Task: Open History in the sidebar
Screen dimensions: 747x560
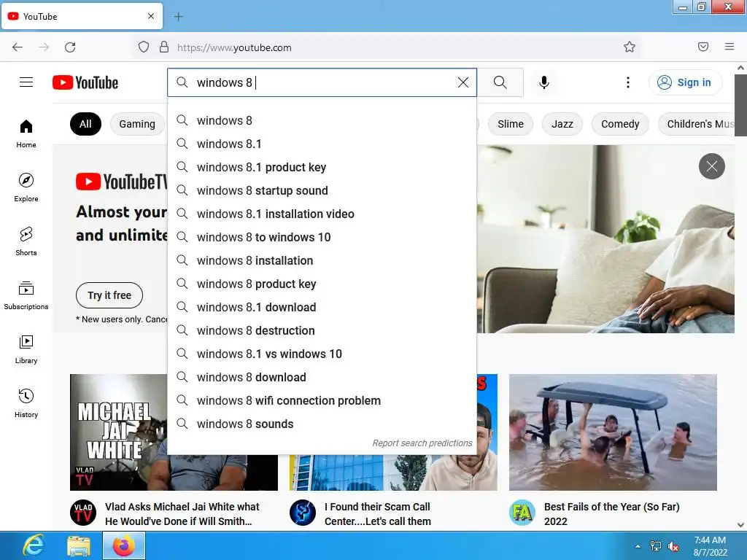Action: (26, 403)
